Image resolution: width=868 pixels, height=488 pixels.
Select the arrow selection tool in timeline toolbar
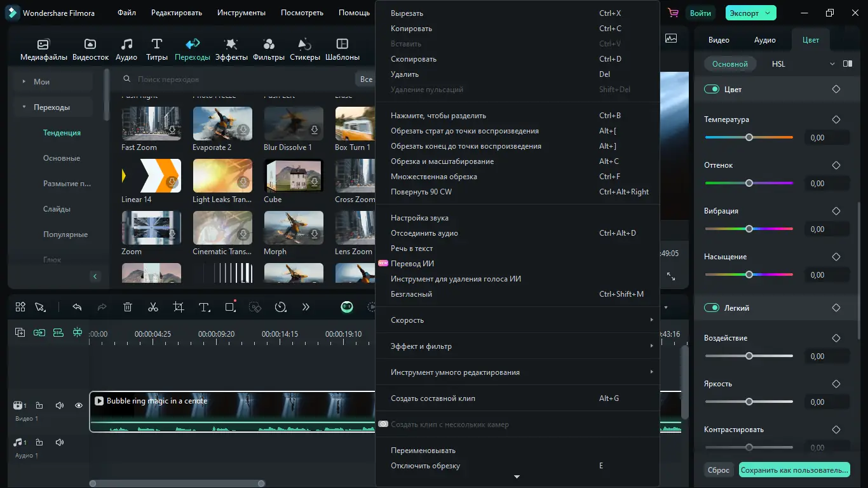[40, 307]
